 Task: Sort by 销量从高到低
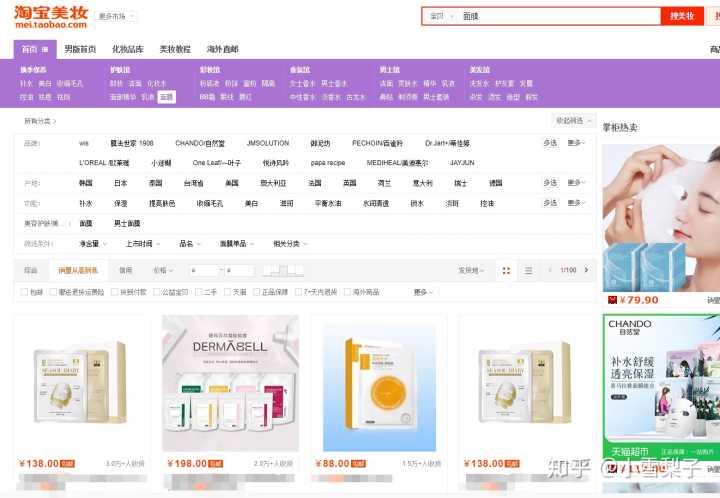coord(78,270)
